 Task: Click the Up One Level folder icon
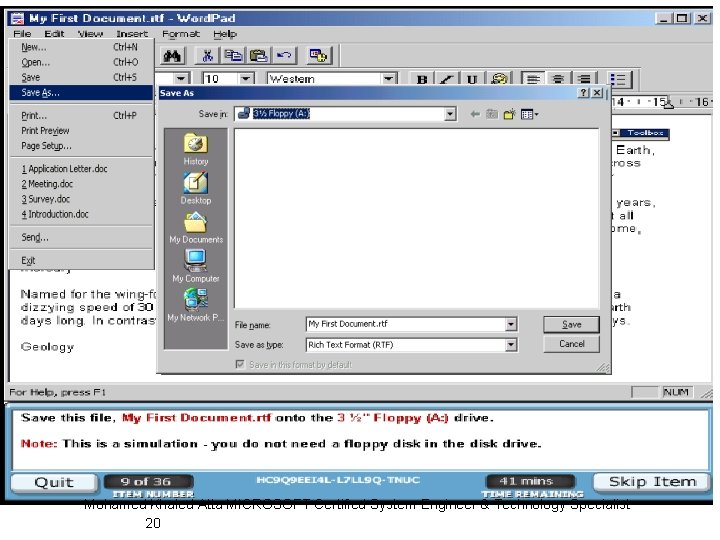pos(492,114)
